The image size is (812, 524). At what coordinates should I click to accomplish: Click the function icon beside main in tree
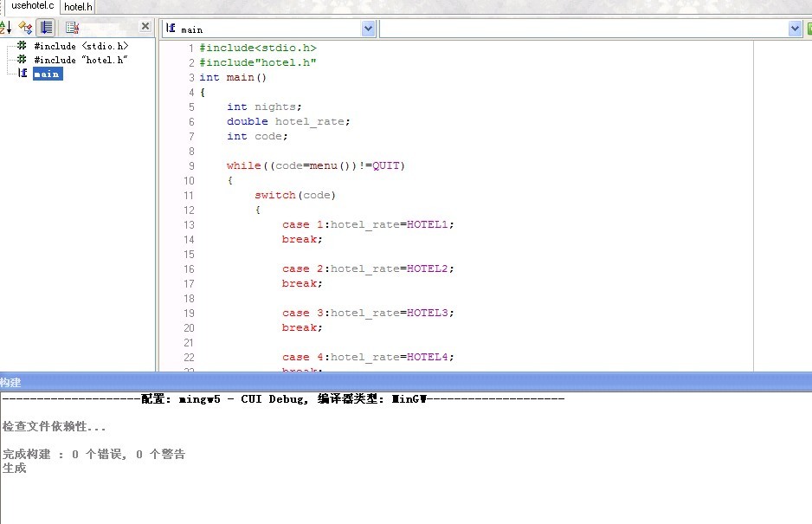point(23,74)
